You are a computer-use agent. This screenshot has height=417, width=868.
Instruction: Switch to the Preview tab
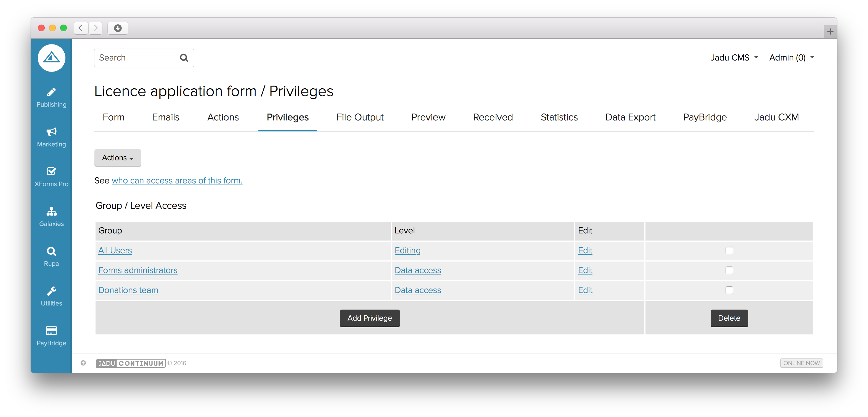point(428,117)
